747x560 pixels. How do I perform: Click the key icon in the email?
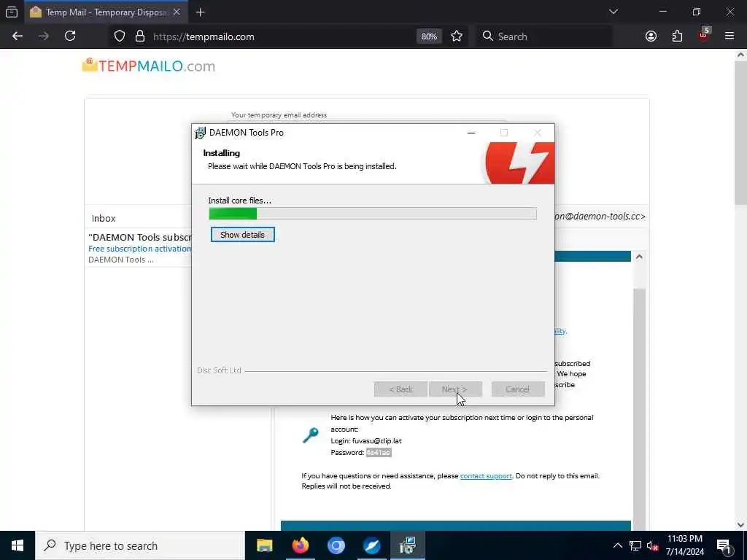[x=310, y=435]
